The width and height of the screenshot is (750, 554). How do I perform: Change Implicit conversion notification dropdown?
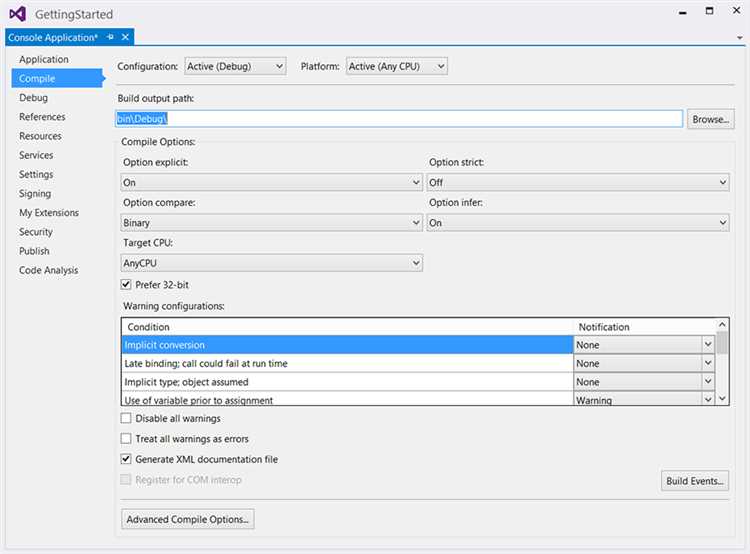pyautogui.click(x=644, y=345)
